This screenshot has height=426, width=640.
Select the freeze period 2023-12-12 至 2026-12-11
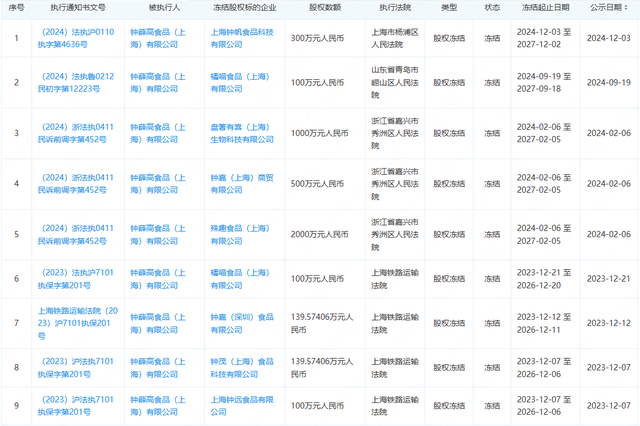click(x=544, y=323)
